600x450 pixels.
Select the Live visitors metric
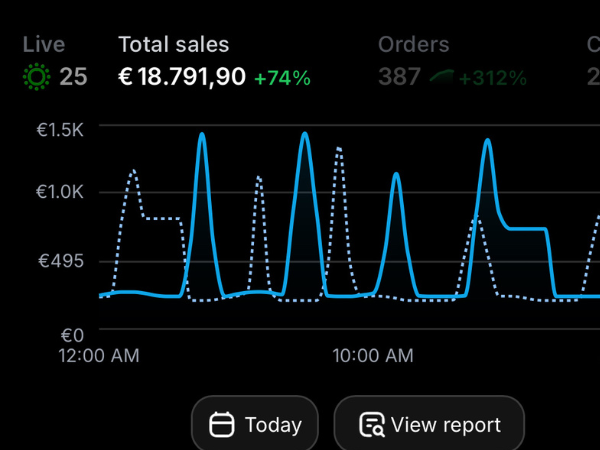click(55, 62)
